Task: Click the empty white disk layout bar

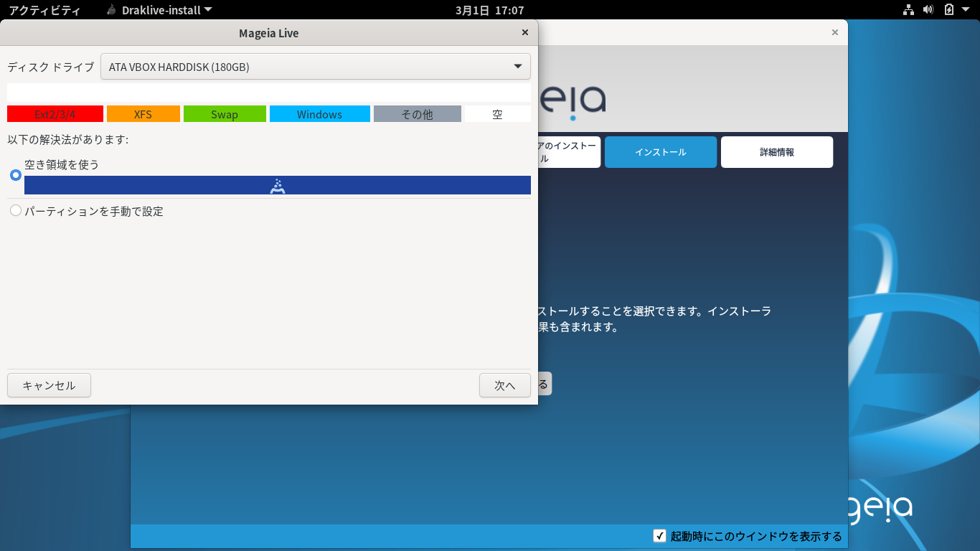Action: point(269,93)
